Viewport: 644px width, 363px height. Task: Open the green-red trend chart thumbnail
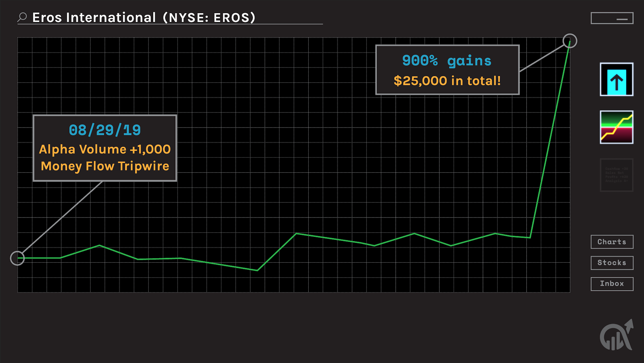(x=616, y=127)
